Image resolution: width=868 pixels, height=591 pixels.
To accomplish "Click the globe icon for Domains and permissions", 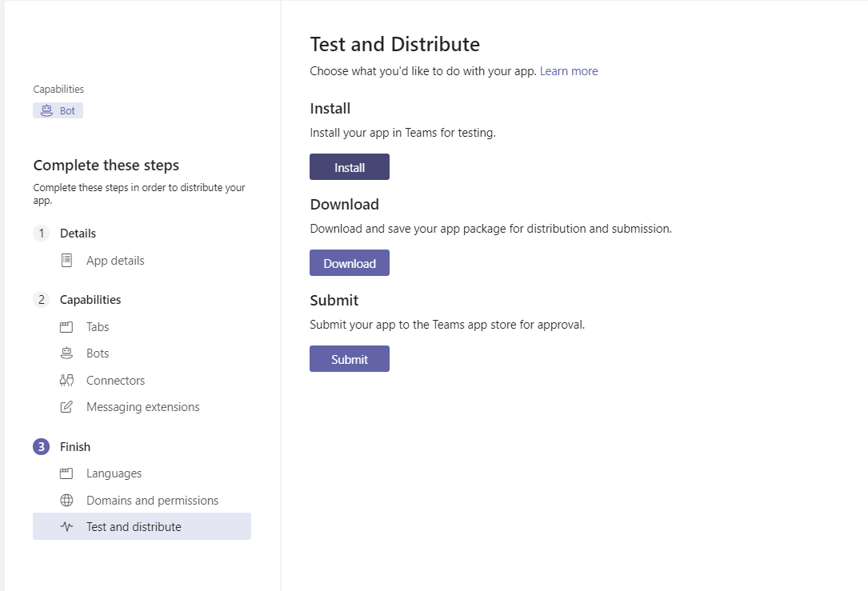I will [67, 501].
